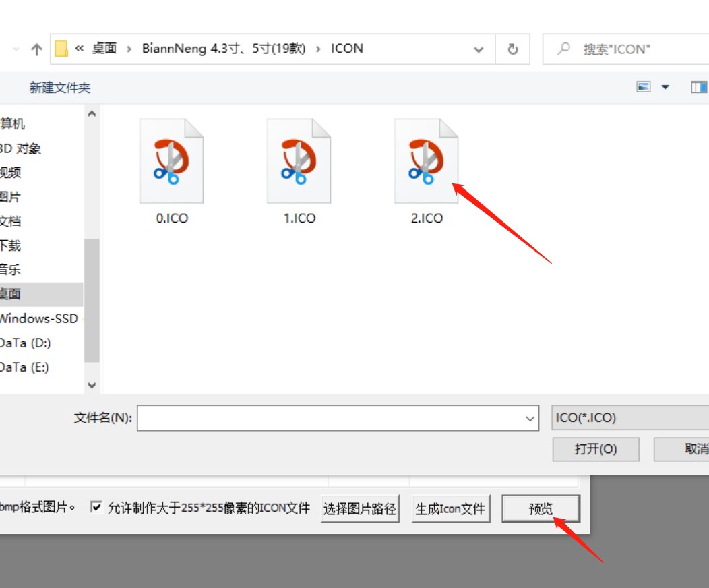Expand subfolders chevron after 桌面

(129, 49)
